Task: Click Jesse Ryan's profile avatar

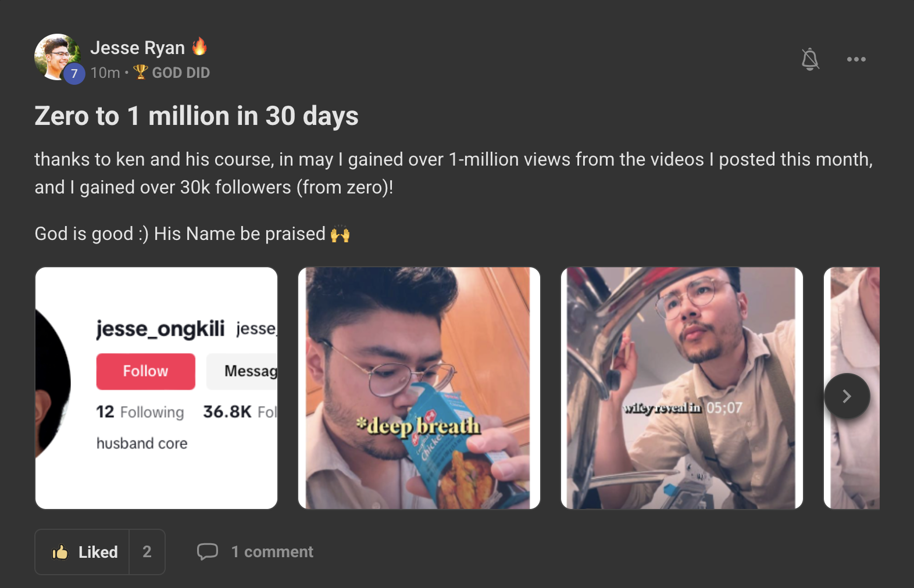Action: coord(58,57)
